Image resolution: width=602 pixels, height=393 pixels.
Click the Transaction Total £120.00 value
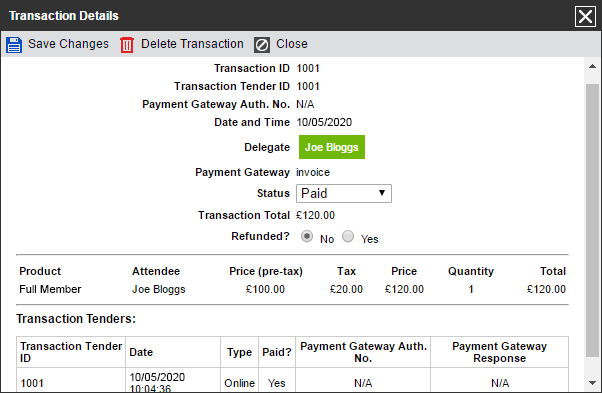[315, 215]
